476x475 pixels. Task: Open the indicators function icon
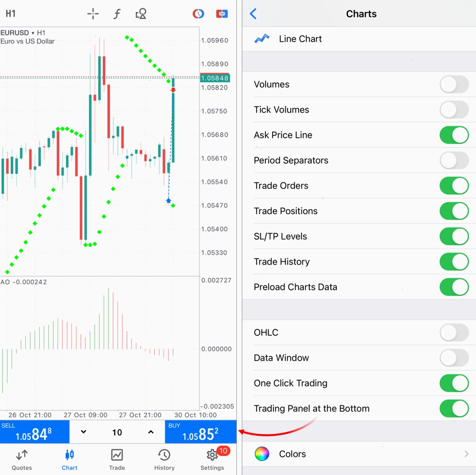click(117, 14)
